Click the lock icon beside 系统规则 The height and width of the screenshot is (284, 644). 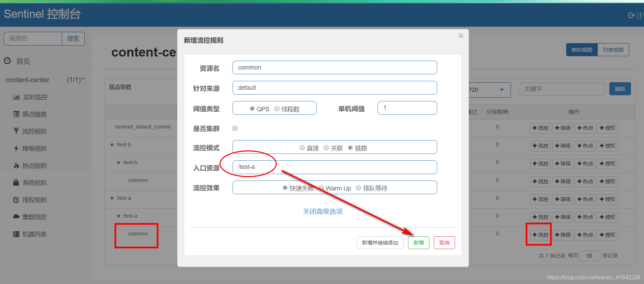tap(16, 183)
